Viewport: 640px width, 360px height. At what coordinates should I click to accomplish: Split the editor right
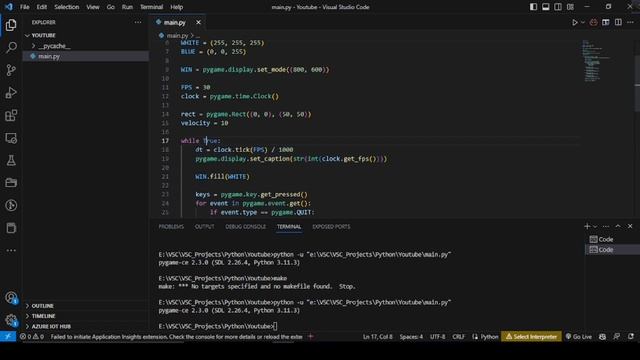coord(618,22)
